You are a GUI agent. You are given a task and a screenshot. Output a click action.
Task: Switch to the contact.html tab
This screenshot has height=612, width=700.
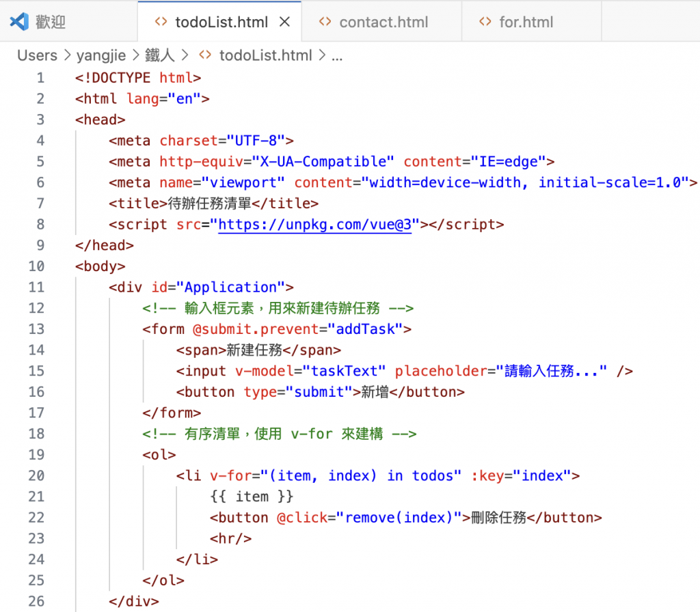[x=381, y=21]
